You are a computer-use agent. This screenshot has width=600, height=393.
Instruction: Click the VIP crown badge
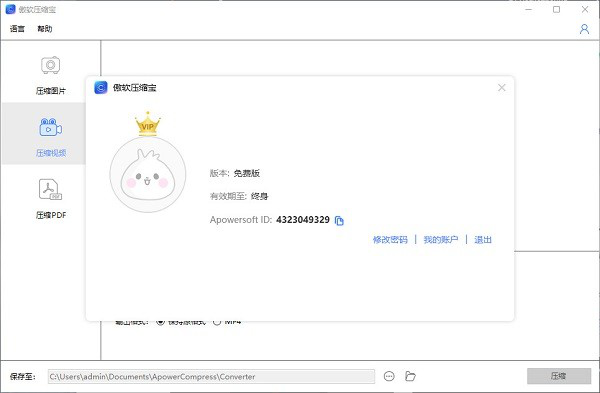[x=148, y=124]
